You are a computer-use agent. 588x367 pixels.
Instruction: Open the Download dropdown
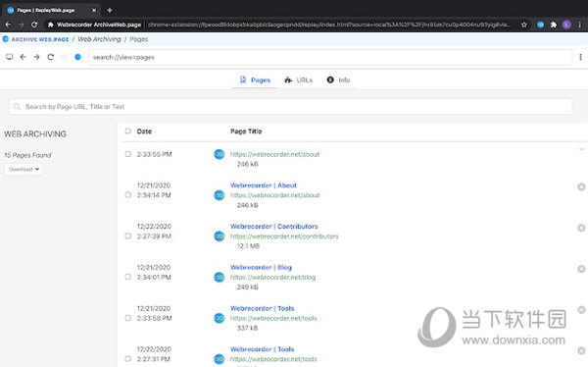(x=24, y=169)
